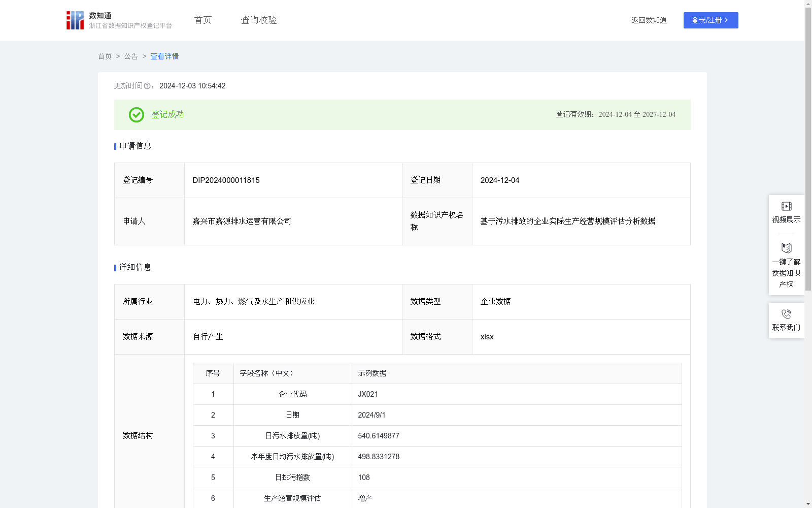Open the 首页 navigation tab
The image size is (812, 508).
[203, 20]
